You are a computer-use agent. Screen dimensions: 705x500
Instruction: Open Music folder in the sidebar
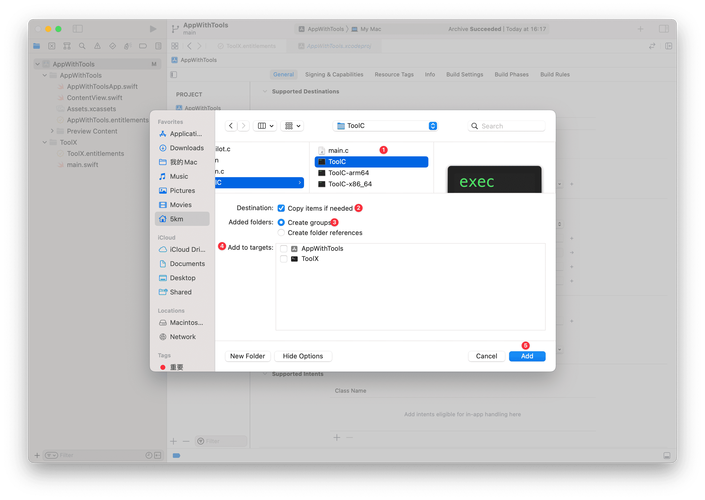point(179,176)
